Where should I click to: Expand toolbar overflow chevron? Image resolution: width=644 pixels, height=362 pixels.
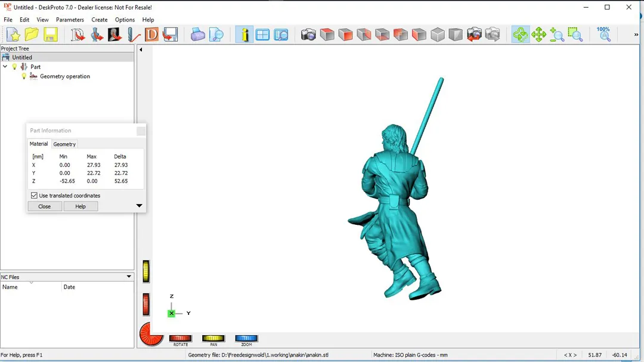click(x=636, y=35)
